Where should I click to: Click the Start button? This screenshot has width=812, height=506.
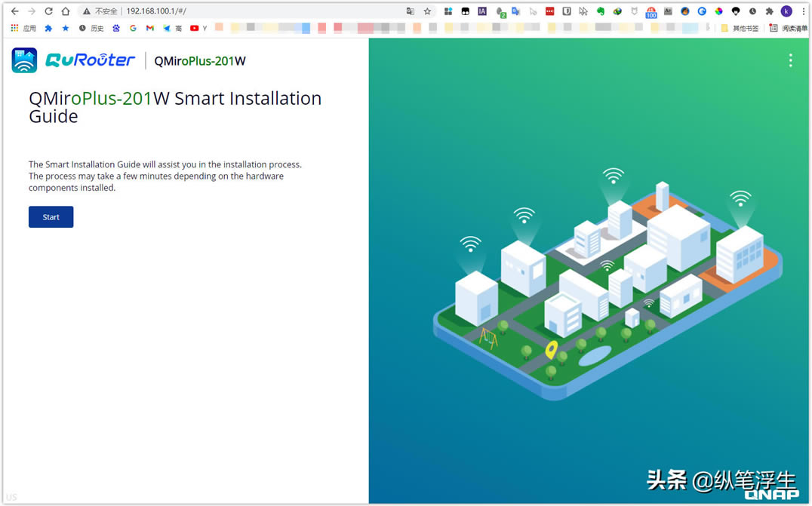click(51, 216)
